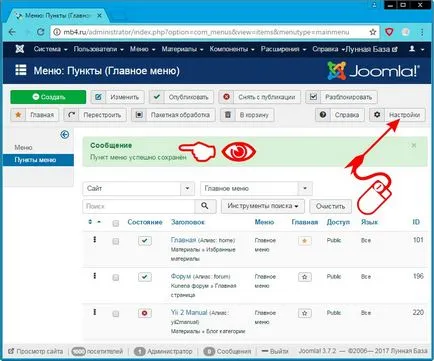The height and width of the screenshot is (361, 434).
Task: Click drag handle of Форум row
Action: [95, 276]
